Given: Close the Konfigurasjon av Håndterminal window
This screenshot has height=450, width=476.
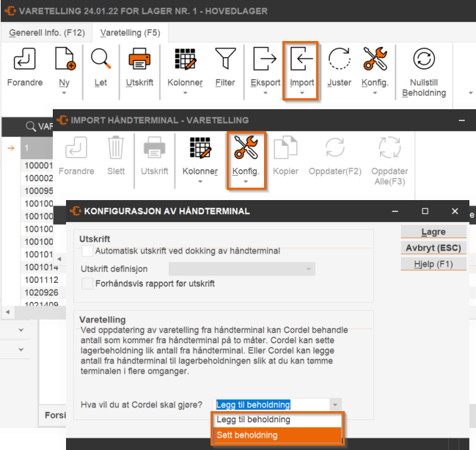Looking at the screenshot, I should pos(455,211).
